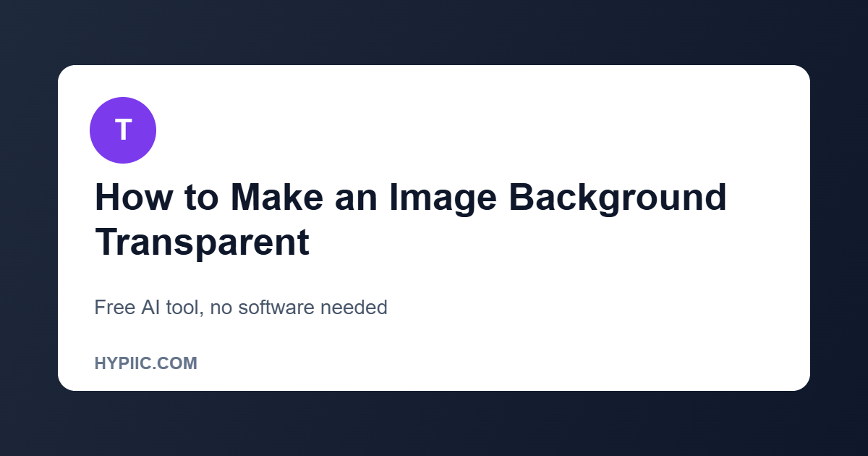This screenshot has height=456, width=868.
Task: Click the purple circle T avatar
Action: tap(123, 130)
